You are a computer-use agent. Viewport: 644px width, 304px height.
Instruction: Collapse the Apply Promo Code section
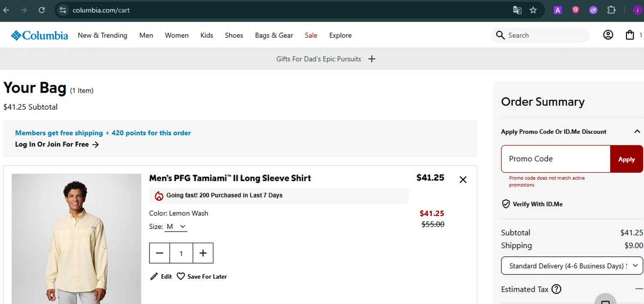pos(637,132)
